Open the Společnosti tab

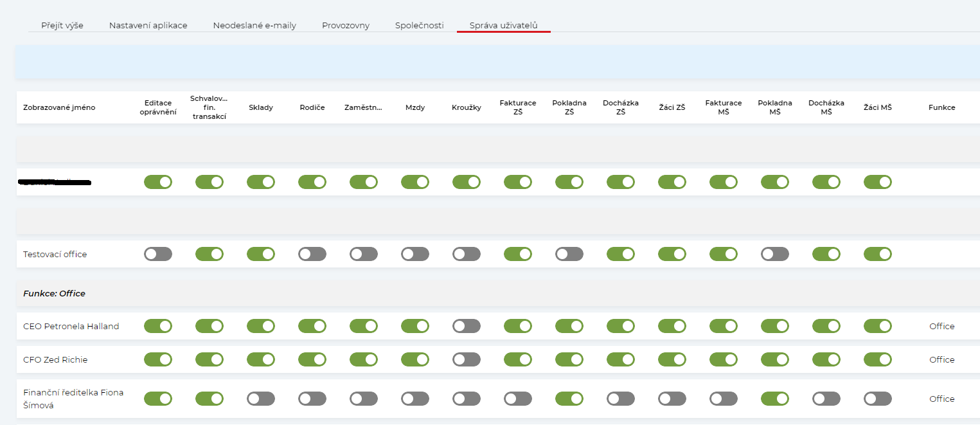419,26
